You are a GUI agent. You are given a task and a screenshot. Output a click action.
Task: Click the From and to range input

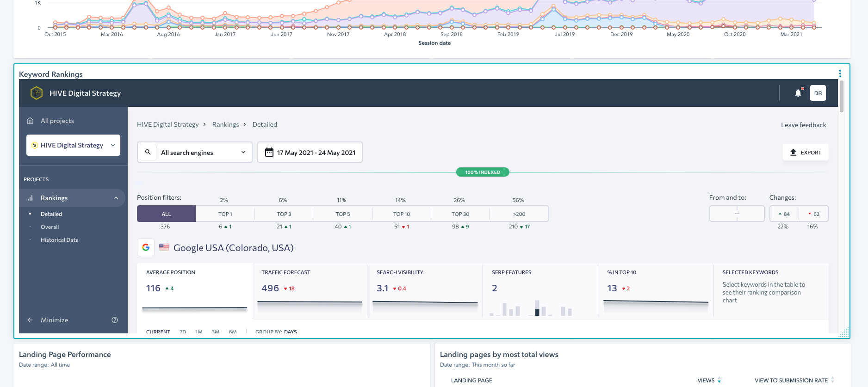pos(737,214)
